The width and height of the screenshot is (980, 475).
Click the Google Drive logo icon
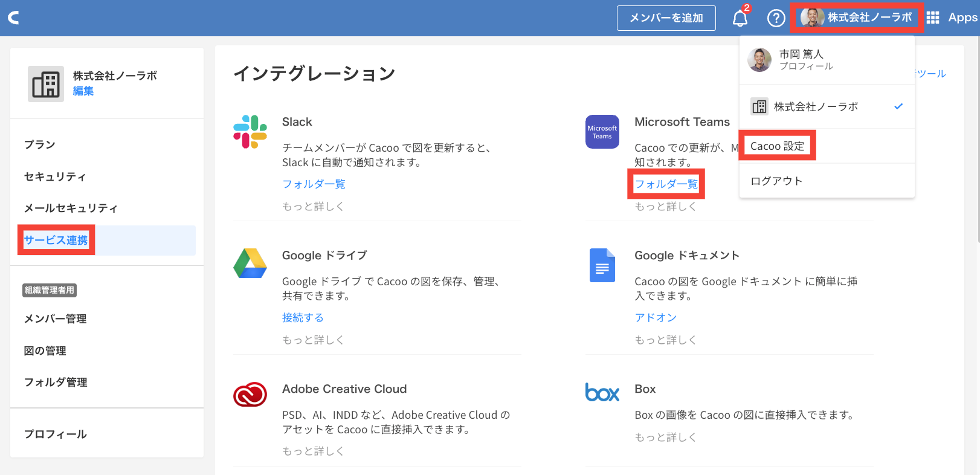pos(250,263)
